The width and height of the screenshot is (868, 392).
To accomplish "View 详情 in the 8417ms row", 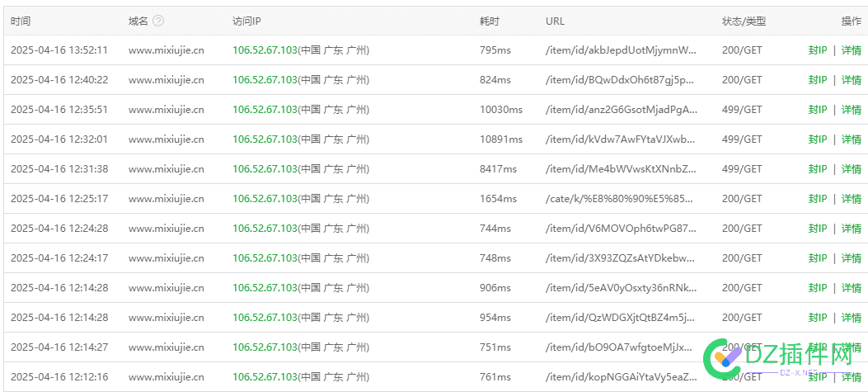I will pyautogui.click(x=852, y=168).
